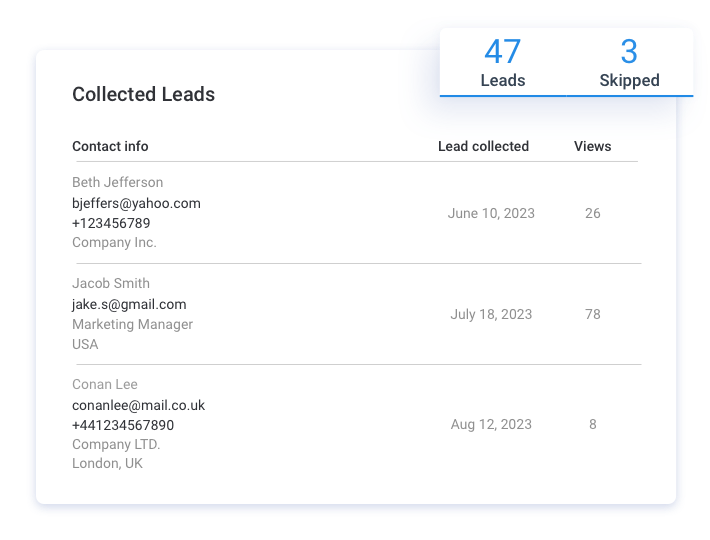710x540 pixels.
Task: Click phone number +441234567890
Action: coord(123,425)
